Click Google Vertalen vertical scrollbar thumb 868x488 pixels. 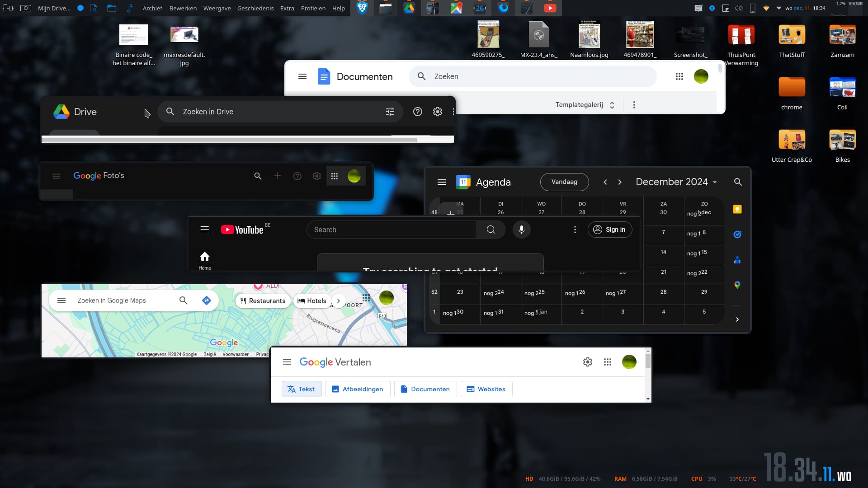[648, 361]
